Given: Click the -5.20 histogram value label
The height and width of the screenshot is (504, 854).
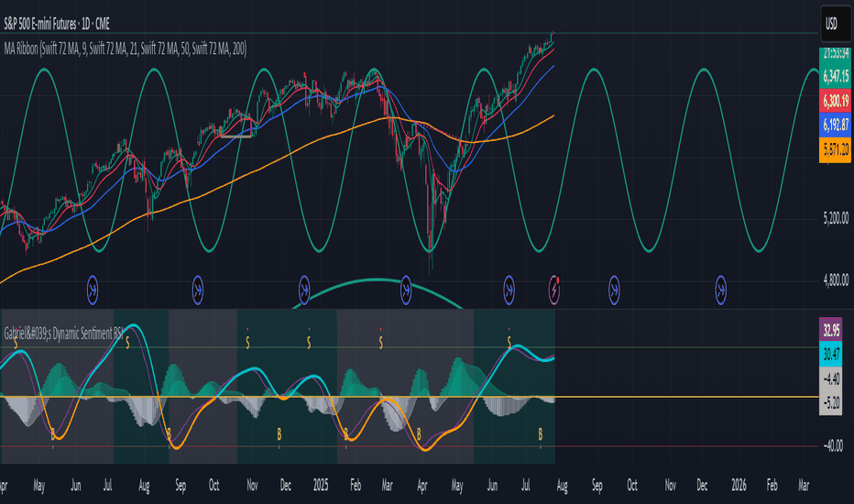Looking at the screenshot, I should (x=830, y=403).
